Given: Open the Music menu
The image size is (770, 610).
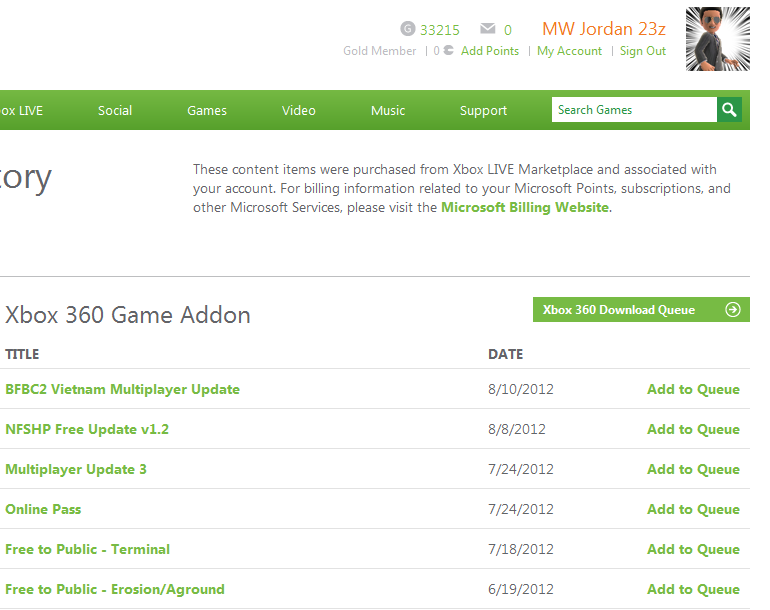Looking at the screenshot, I should click(x=388, y=111).
